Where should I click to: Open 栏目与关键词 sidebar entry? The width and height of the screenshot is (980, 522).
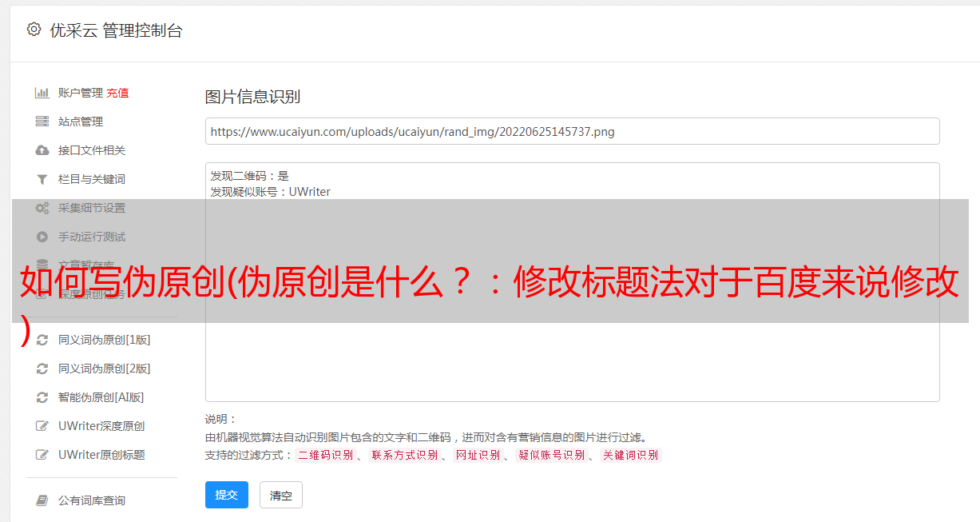coord(92,179)
